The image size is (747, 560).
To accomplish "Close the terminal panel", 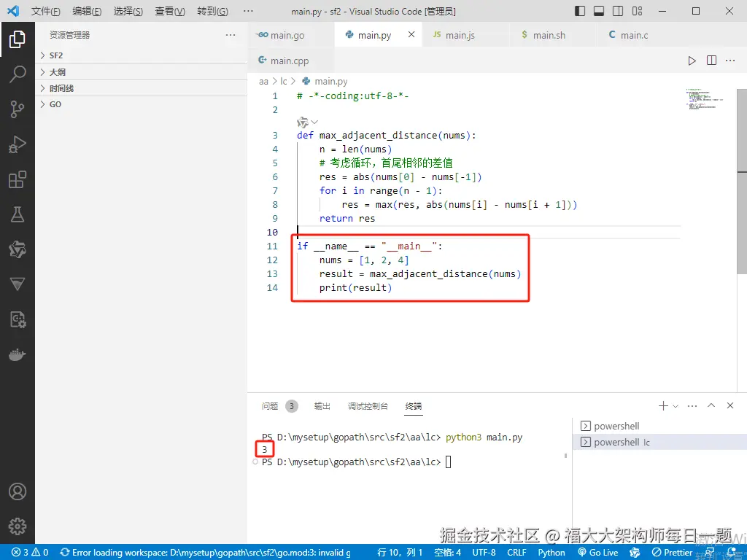I will (729, 405).
